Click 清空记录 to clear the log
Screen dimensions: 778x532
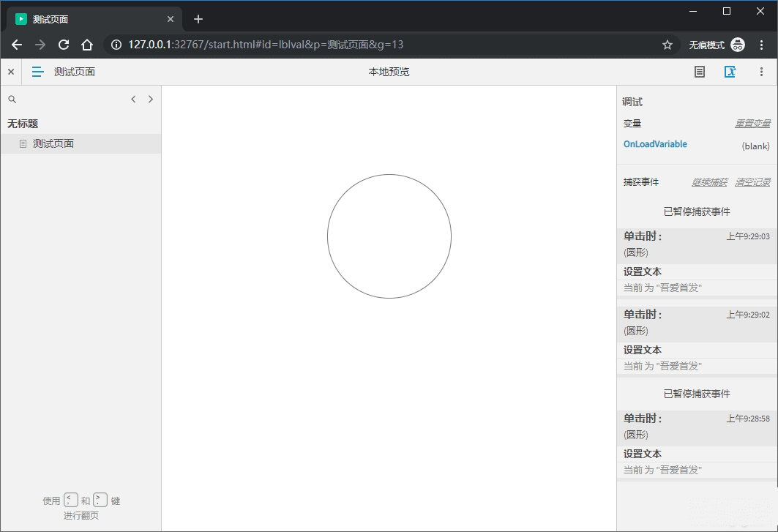752,182
